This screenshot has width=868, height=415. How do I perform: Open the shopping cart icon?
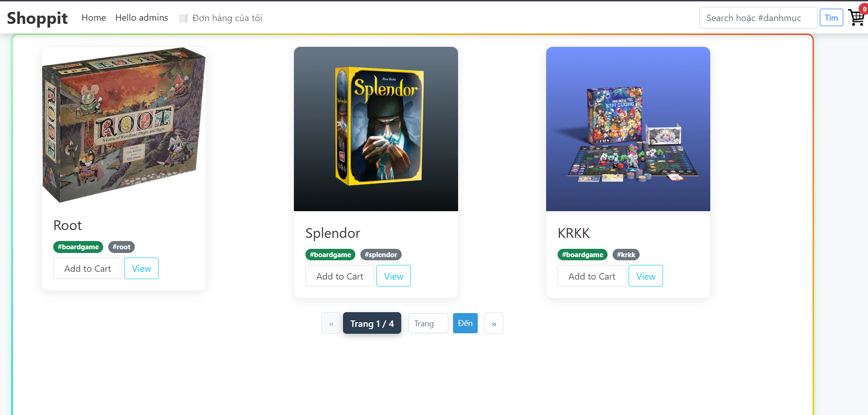pyautogui.click(x=857, y=17)
